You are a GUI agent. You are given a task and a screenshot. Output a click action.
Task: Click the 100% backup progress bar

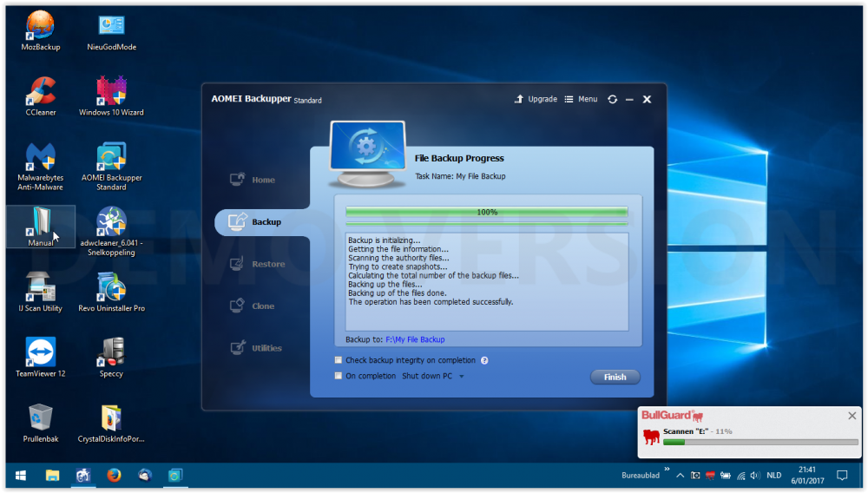pos(486,212)
